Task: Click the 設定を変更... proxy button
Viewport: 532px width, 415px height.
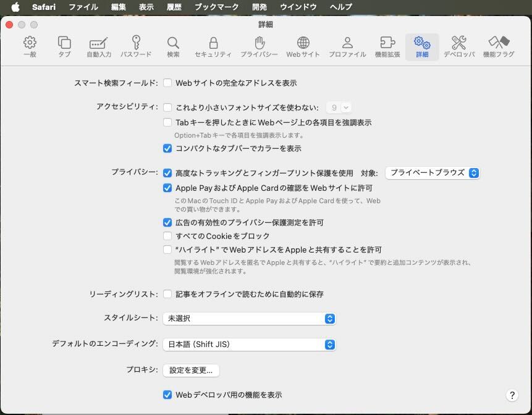Action: (191, 371)
